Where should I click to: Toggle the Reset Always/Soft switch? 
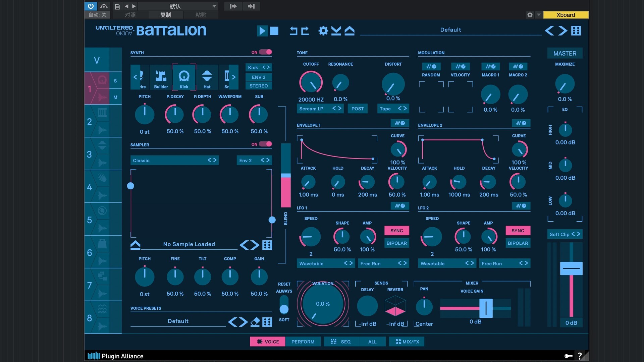[284, 305]
